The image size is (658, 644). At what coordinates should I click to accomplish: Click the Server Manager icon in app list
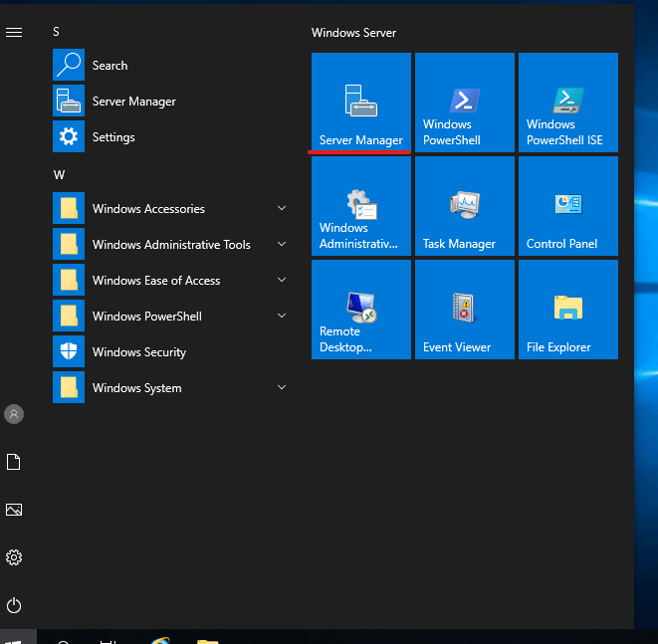click(x=69, y=101)
